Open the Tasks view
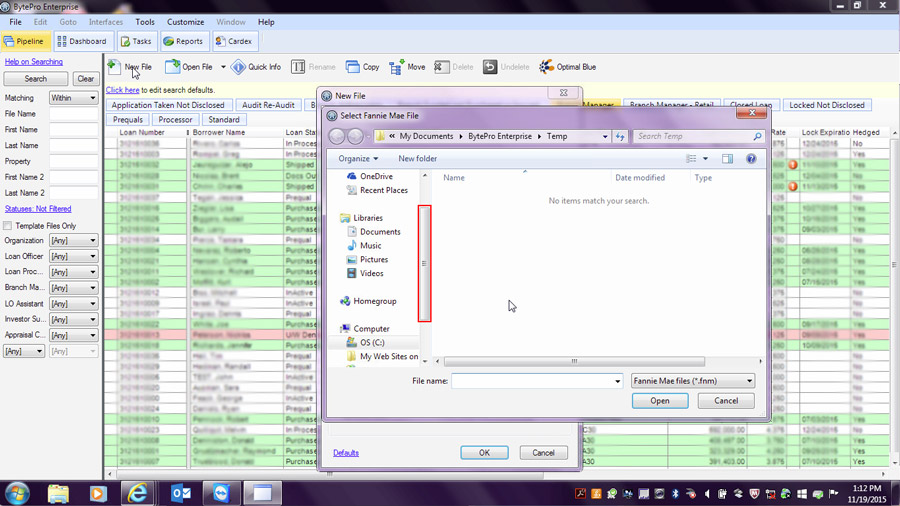 tap(137, 41)
